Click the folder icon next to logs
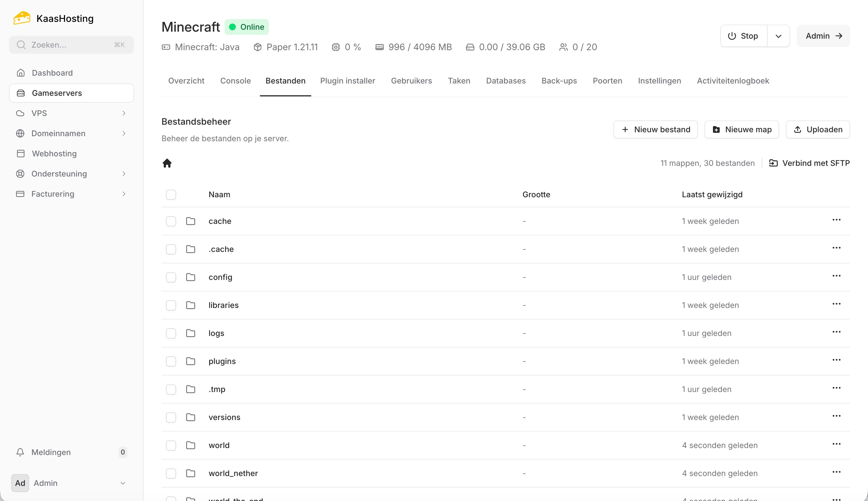This screenshot has width=868, height=501. tap(190, 333)
